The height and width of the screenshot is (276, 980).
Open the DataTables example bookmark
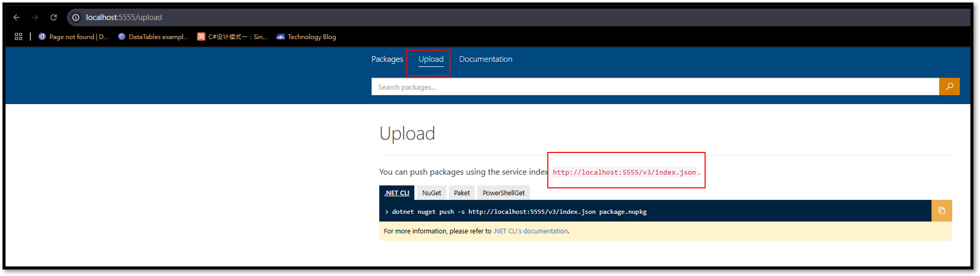[x=153, y=36]
